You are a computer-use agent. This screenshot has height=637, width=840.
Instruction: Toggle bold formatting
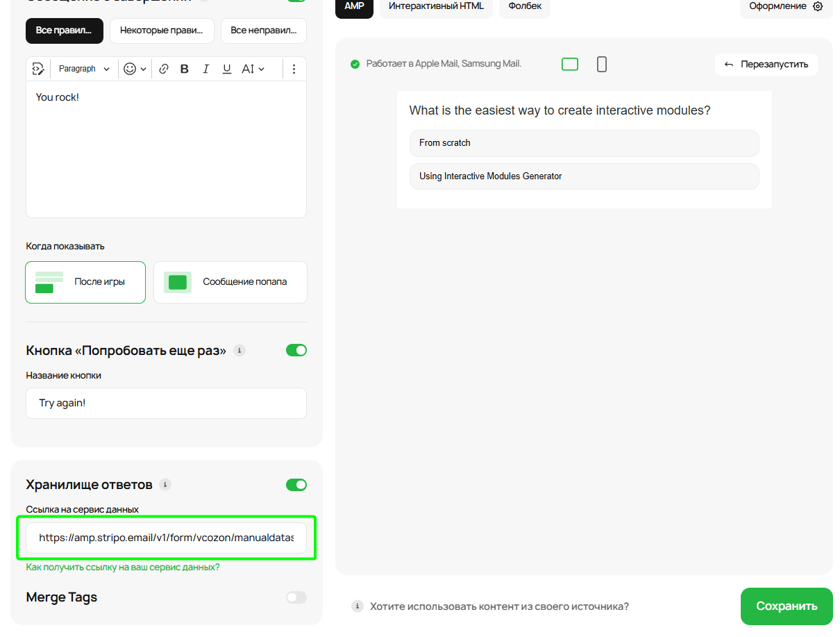pos(185,69)
